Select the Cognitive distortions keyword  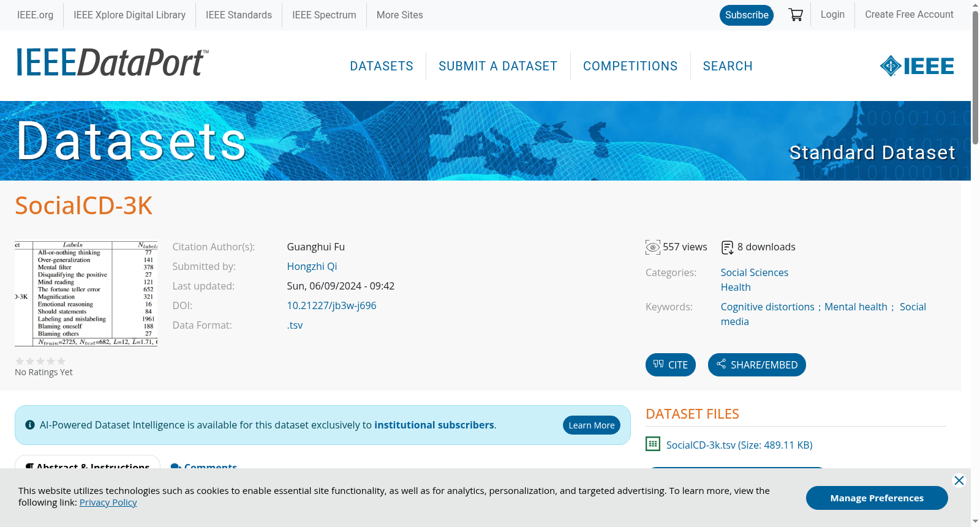pyautogui.click(x=767, y=307)
